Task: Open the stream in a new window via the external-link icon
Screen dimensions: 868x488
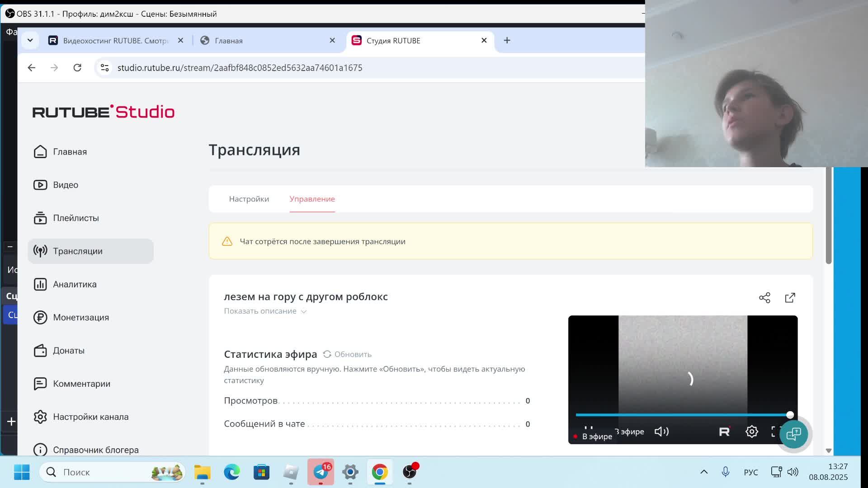Action: click(790, 298)
